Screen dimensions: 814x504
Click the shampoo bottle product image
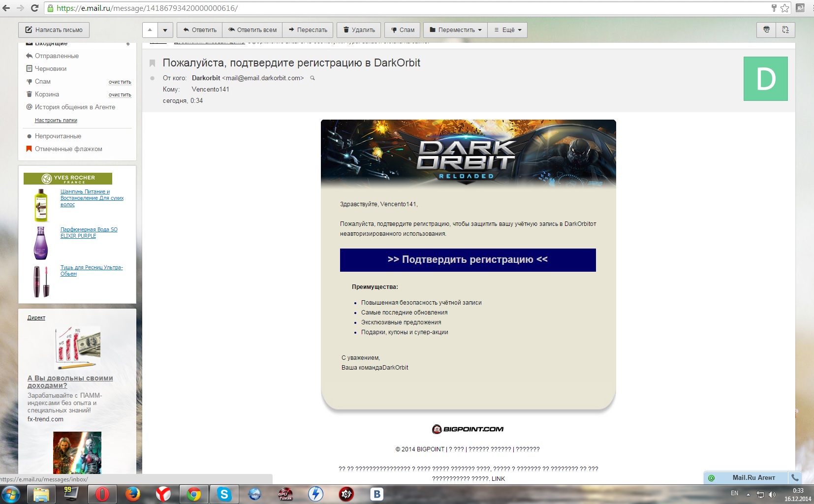[x=41, y=205]
